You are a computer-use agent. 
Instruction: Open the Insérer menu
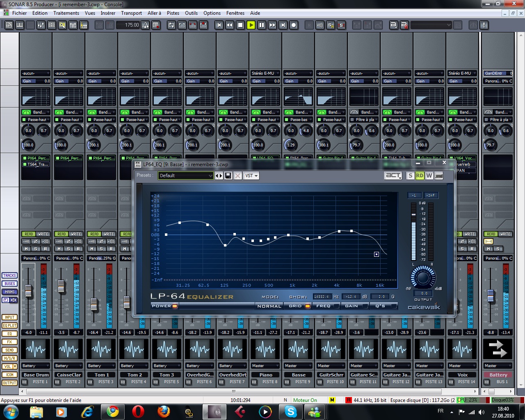[x=108, y=13]
